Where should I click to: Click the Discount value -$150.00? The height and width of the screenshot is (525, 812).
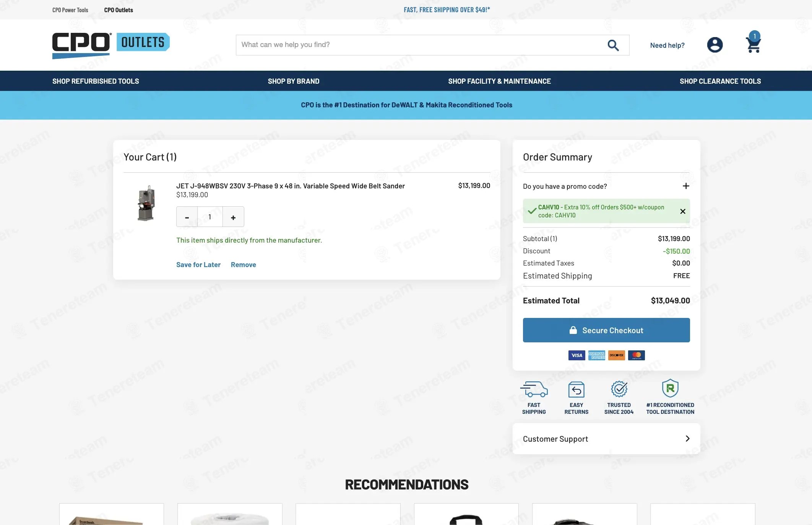point(676,251)
